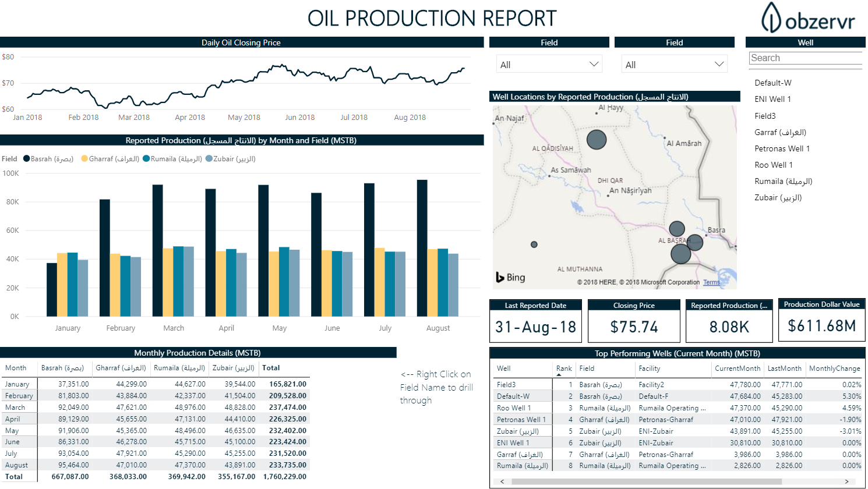Click the Gharraf legend color marker
Image resolution: width=868 pixels, height=489 pixels.
(x=84, y=158)
